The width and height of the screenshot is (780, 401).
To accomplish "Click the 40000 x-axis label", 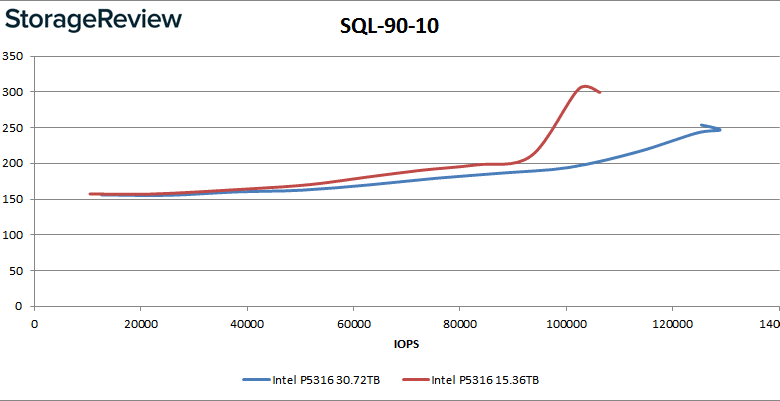I will [247, 324].
